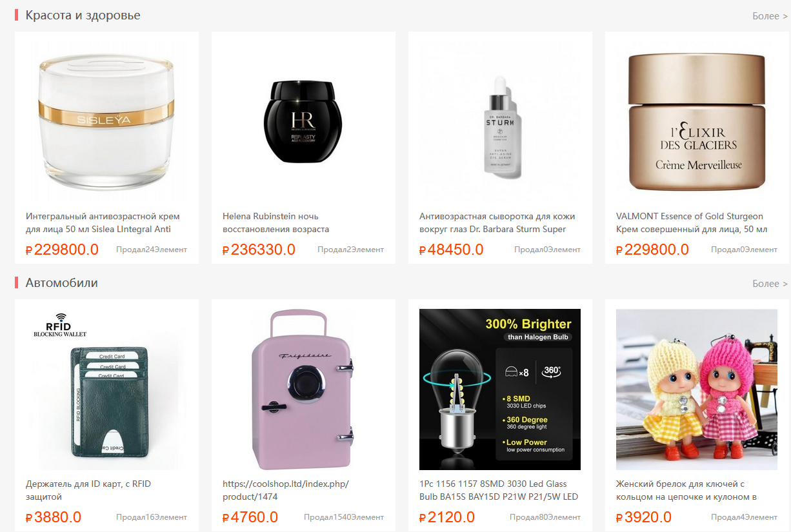Open 'Helena Rubinstein ночь восстановления возраста' title
The height and width of the screenshot is (532, 791).
coord(276,222)
